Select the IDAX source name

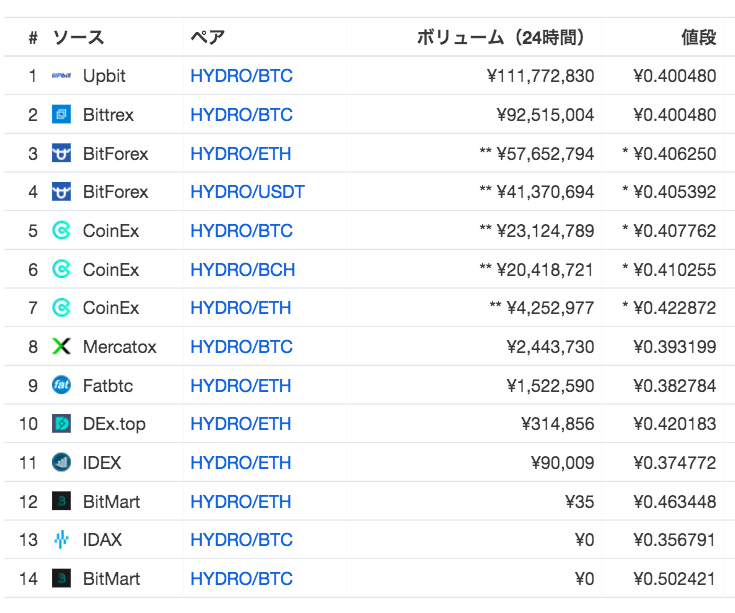click(102, 540)
